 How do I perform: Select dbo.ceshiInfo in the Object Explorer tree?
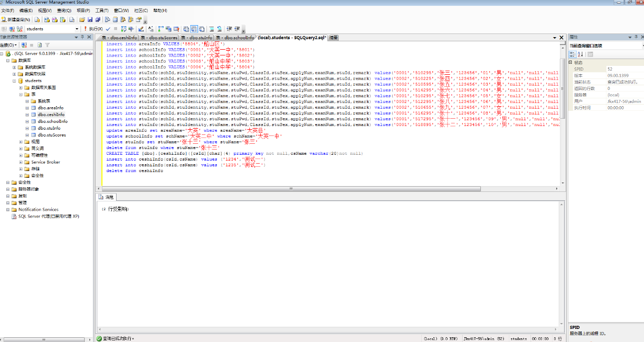click(x=51, y=115)
